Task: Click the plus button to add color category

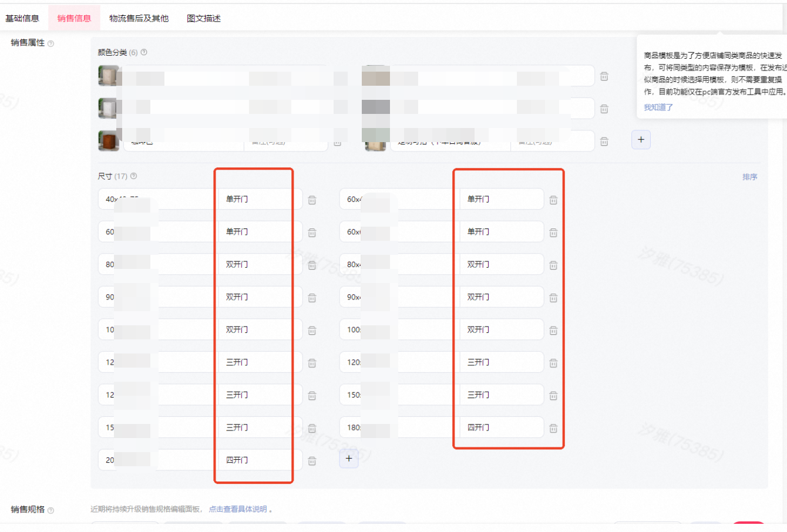Action: [641, 140]
